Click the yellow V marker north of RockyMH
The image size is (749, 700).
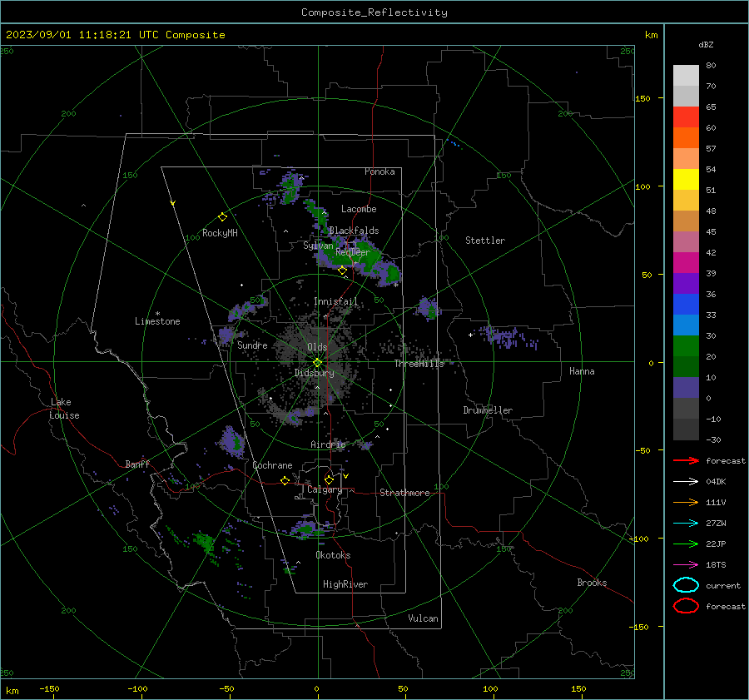click(173, 203)
